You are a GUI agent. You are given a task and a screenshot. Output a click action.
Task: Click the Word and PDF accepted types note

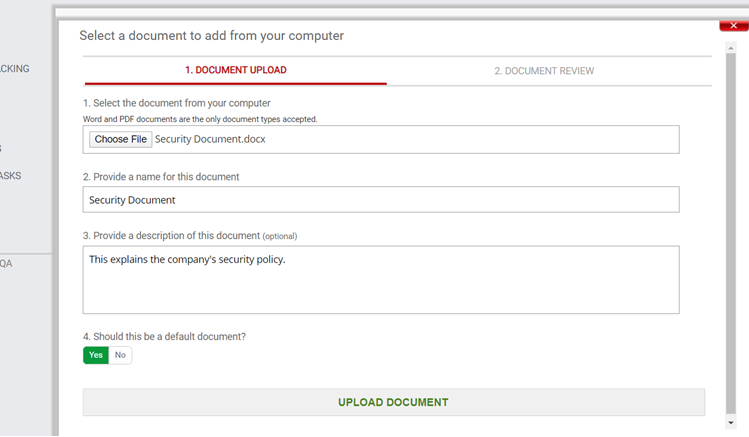click(x=200, y=119)
